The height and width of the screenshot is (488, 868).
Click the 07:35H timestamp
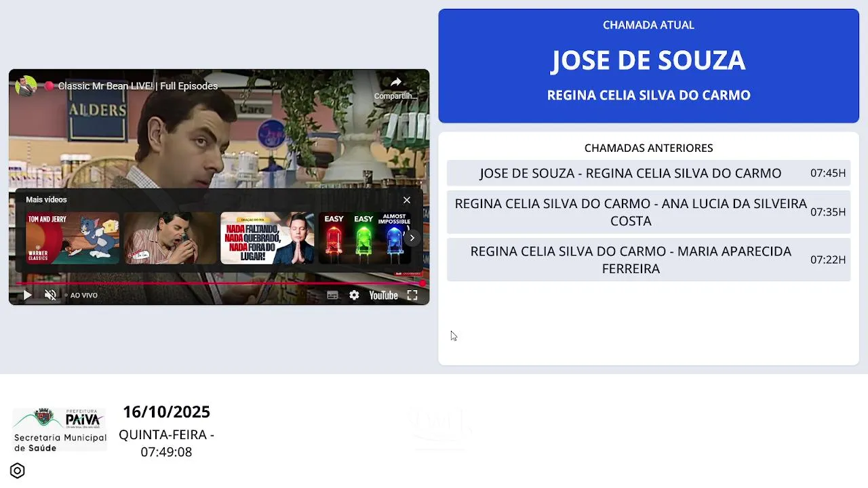[828, 212]
